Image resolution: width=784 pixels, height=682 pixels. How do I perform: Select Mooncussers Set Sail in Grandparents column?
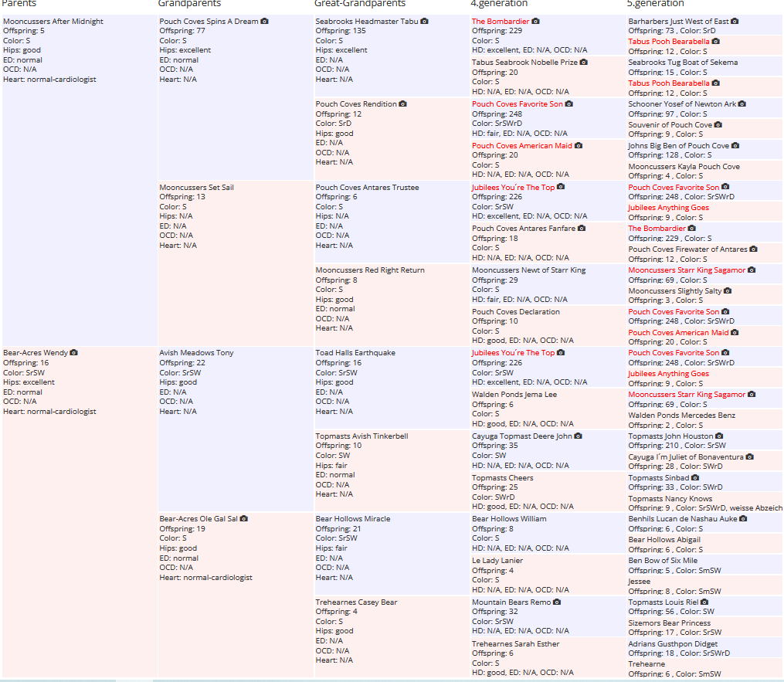pos(196,187)
